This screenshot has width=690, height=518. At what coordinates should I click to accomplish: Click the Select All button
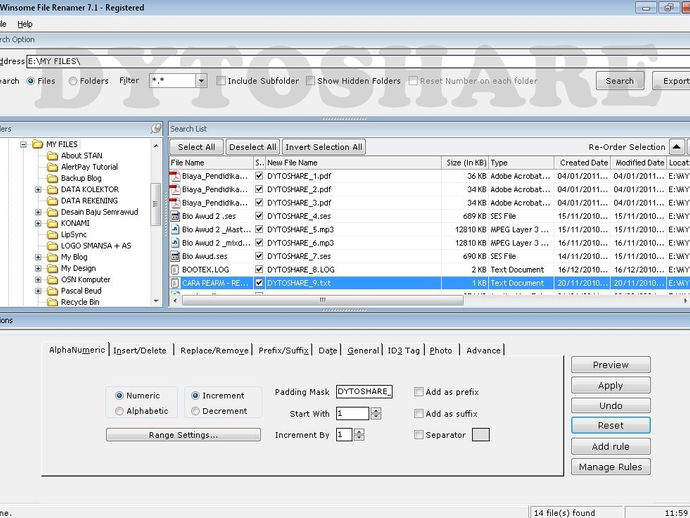point(196,147)
